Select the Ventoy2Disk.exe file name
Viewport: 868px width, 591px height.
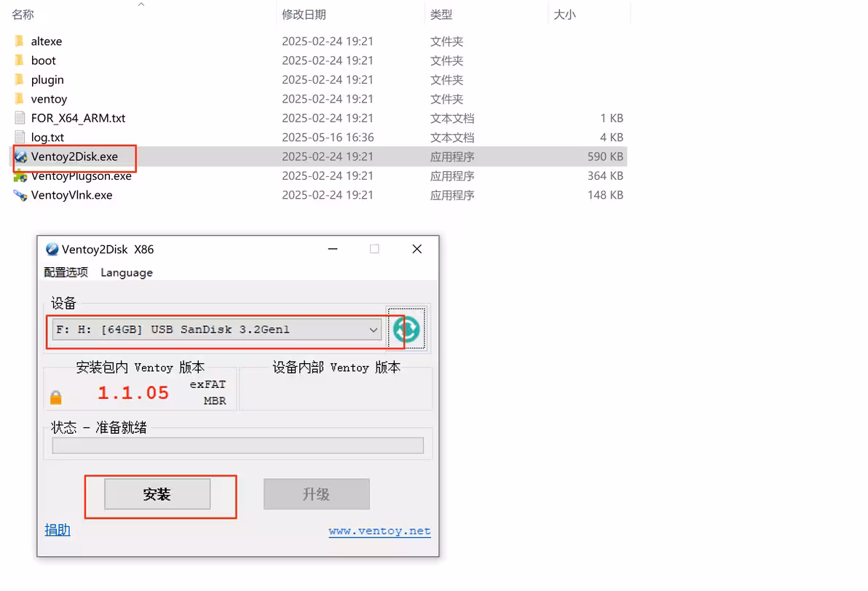pos(74,156)
